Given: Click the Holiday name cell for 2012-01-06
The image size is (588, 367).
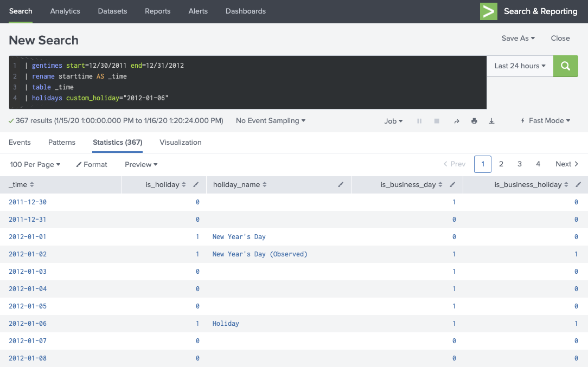Looking at the screenshot, I should 225,324.
